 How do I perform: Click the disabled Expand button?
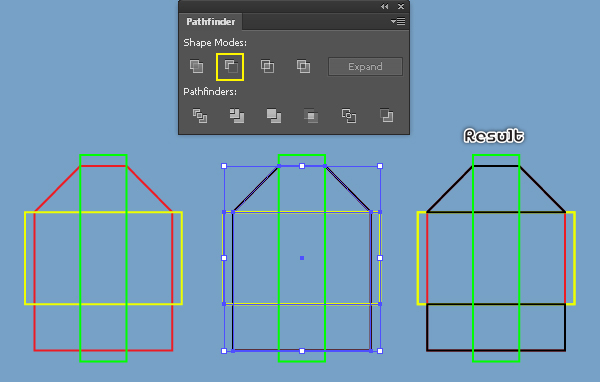pyautogui.click(x=365, y=67)
